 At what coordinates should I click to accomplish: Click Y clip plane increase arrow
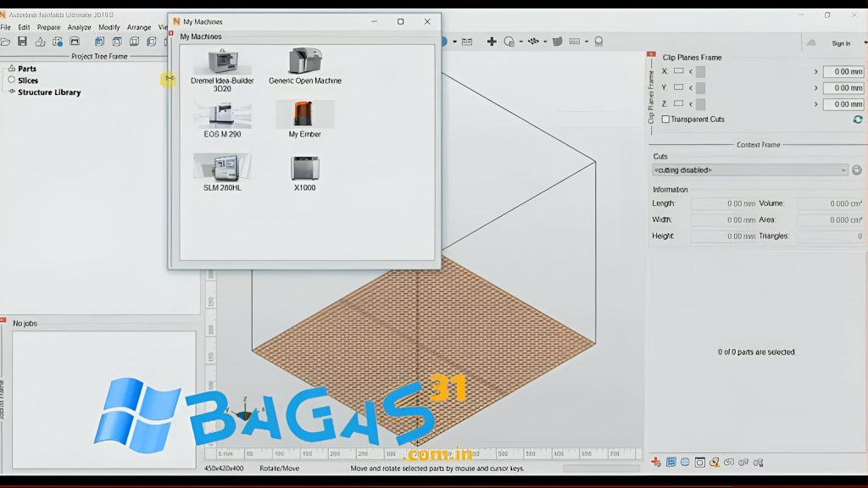click(815, 87)
